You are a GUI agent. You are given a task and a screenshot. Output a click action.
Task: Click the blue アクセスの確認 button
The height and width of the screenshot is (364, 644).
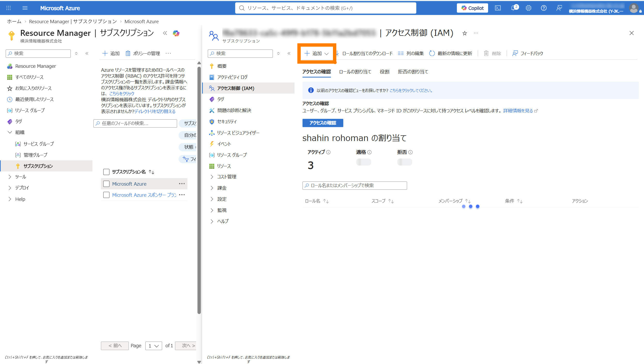point(323,123)
